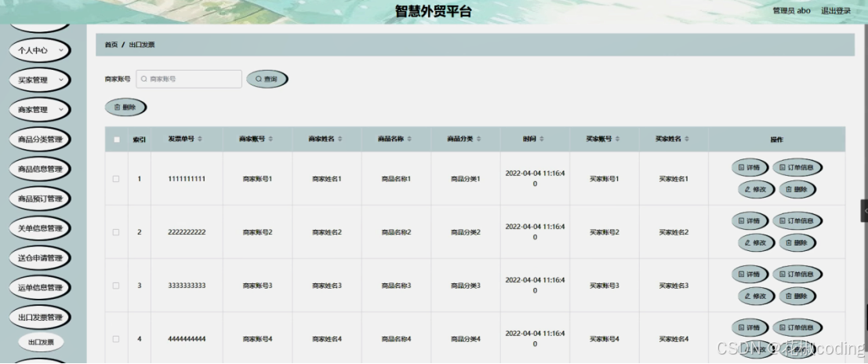The width and height of the screenshot is (868, 364).
Task: Sort by 时间 column arrows
Action: (541, 139)
